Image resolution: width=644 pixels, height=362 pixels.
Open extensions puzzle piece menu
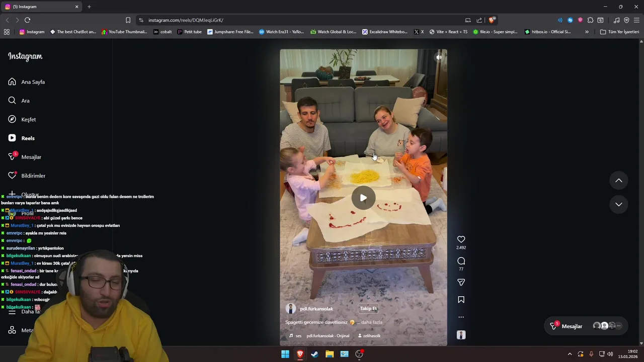pyautogui.click(x=590, y=20)
